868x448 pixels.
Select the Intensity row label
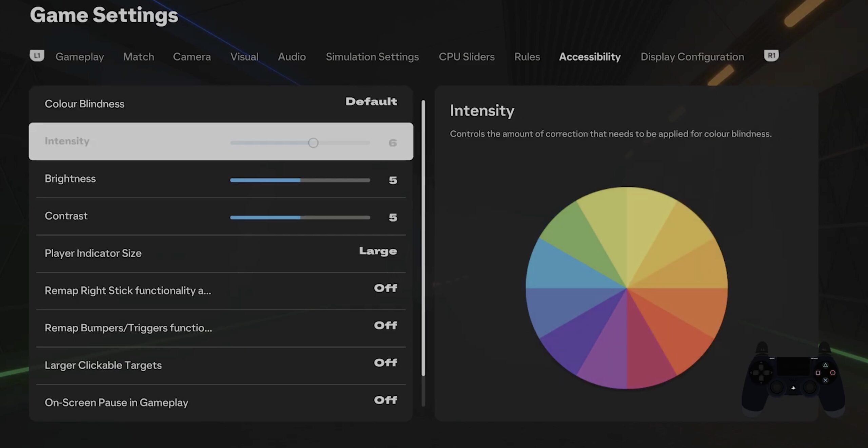tap(67, 141)
